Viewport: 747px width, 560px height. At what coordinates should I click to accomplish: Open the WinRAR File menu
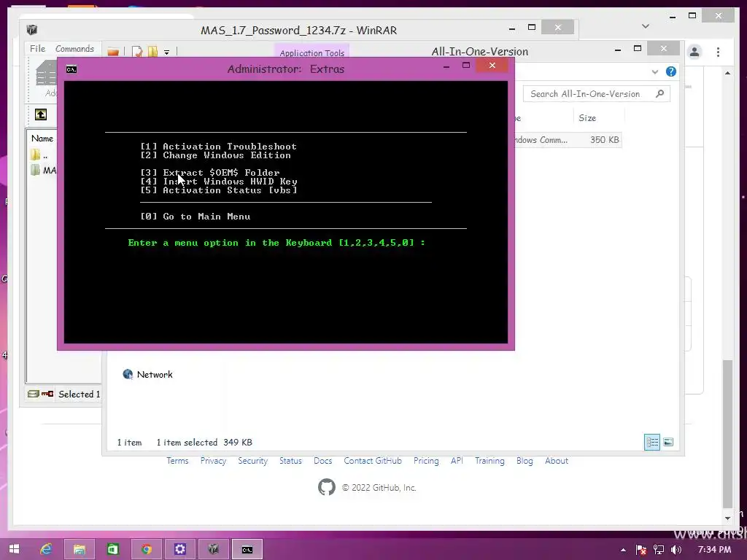click(37, 49)
